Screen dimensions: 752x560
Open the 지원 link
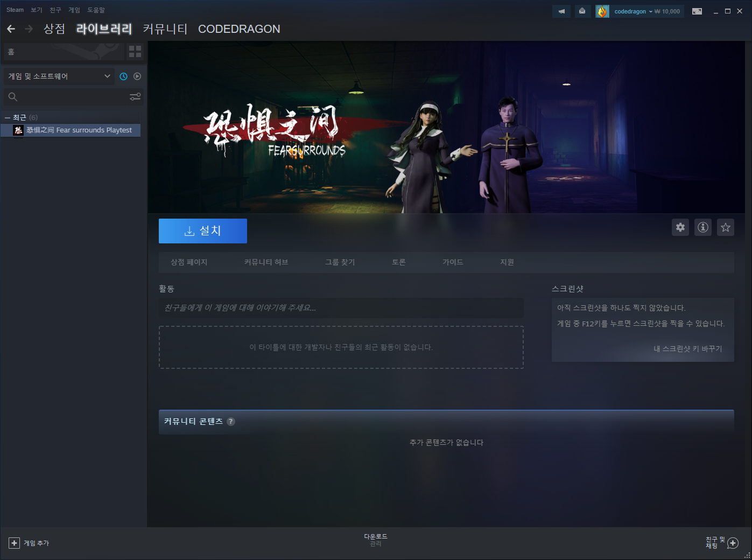coord(507,262)
